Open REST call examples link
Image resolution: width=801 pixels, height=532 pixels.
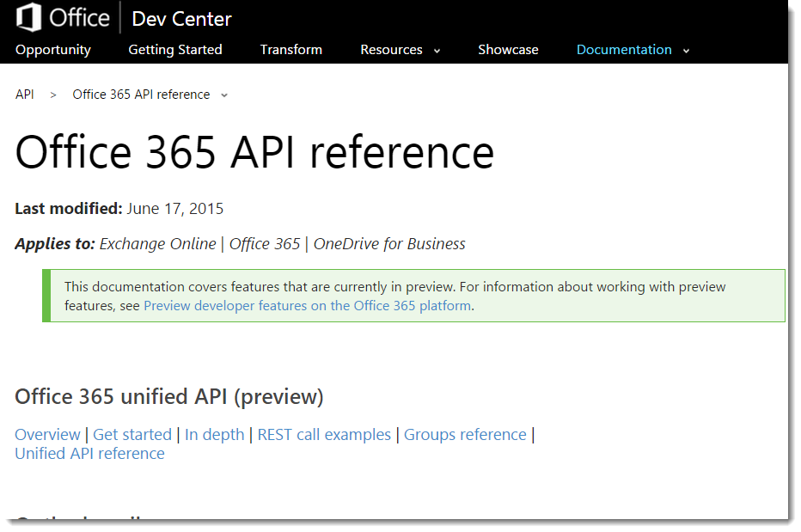[x=324, y=434]
